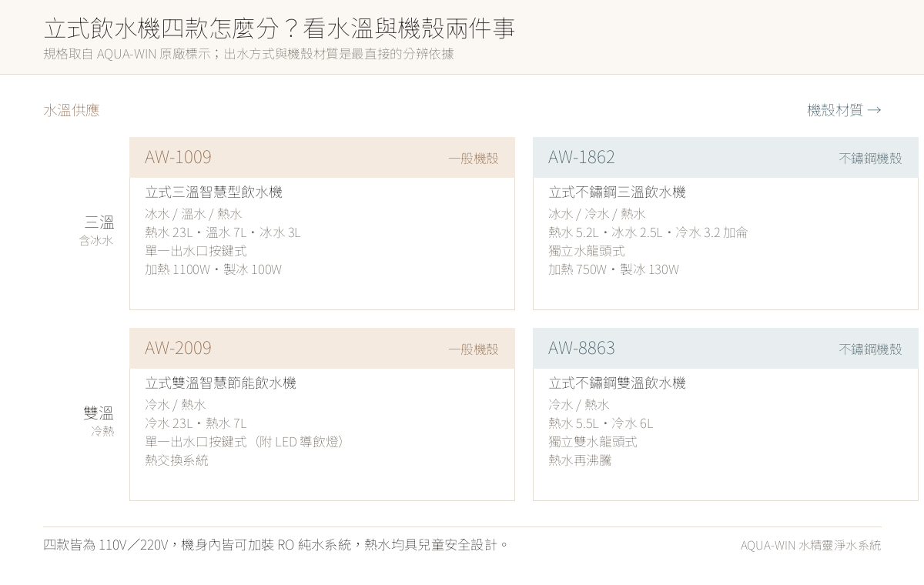
Task: Click 不鏽鋼機殼 tag on the AW-1862 card
Action: point(870,159)
